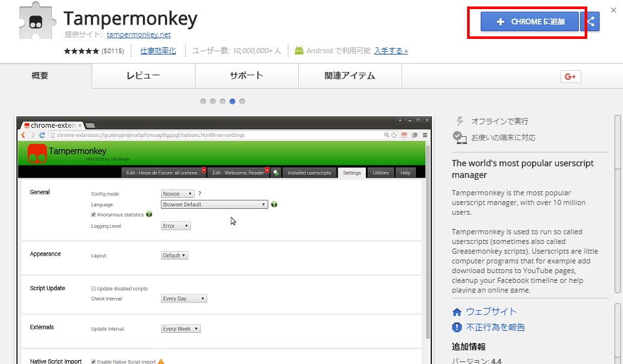The image size is (623, 364).
Task: Open the Config mode Novice dropdown
Action: click(177, 194)
